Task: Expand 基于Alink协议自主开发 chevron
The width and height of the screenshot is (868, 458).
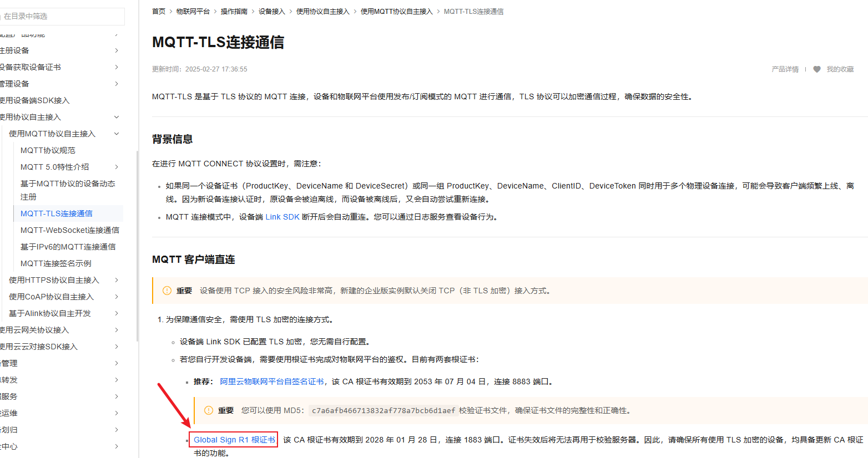Action: [117, 313]
